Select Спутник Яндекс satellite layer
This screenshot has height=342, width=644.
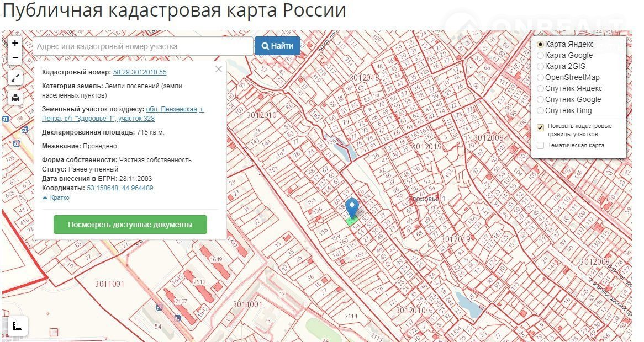(x=541, y=88)
